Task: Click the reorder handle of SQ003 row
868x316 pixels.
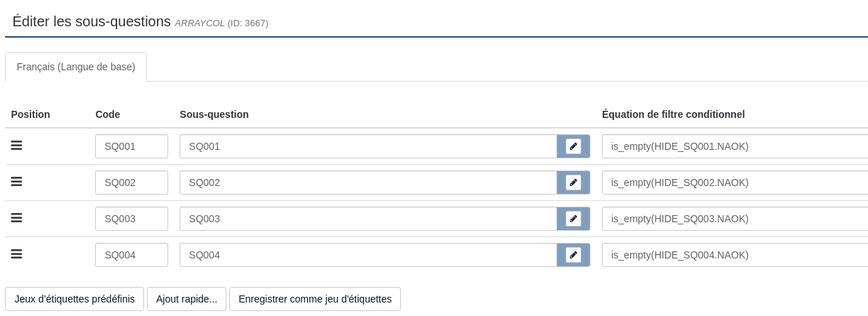Action: [x=16, y=218]
